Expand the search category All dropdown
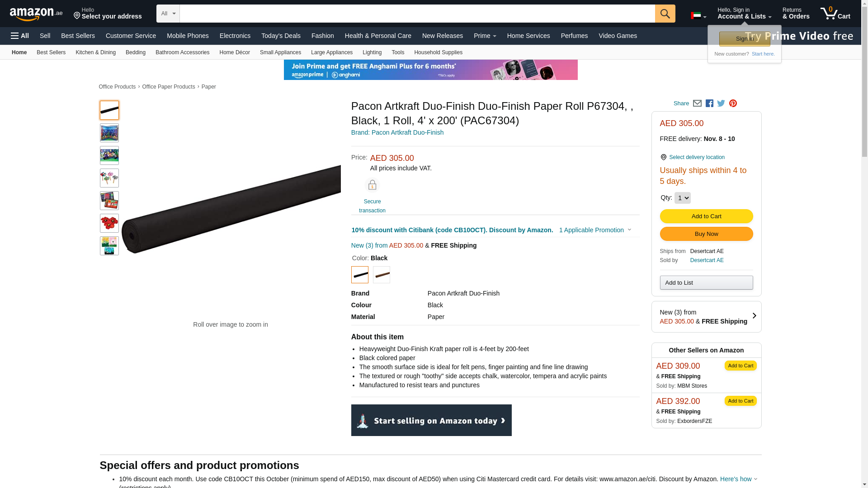The image size is (868, 488). (168, 14)
